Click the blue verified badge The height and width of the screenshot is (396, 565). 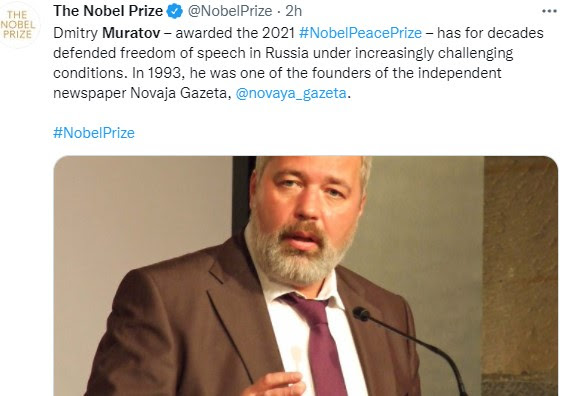(x=175, y=11)
